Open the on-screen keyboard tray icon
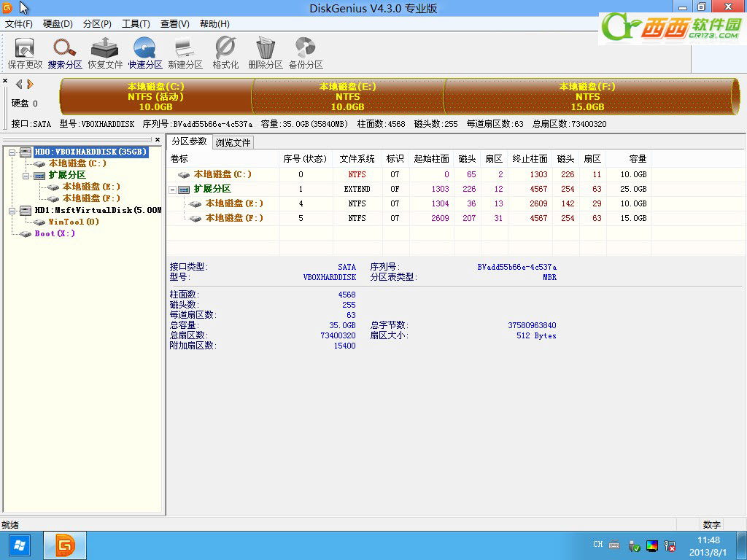The image size is (747, 560). pos(614,545)
